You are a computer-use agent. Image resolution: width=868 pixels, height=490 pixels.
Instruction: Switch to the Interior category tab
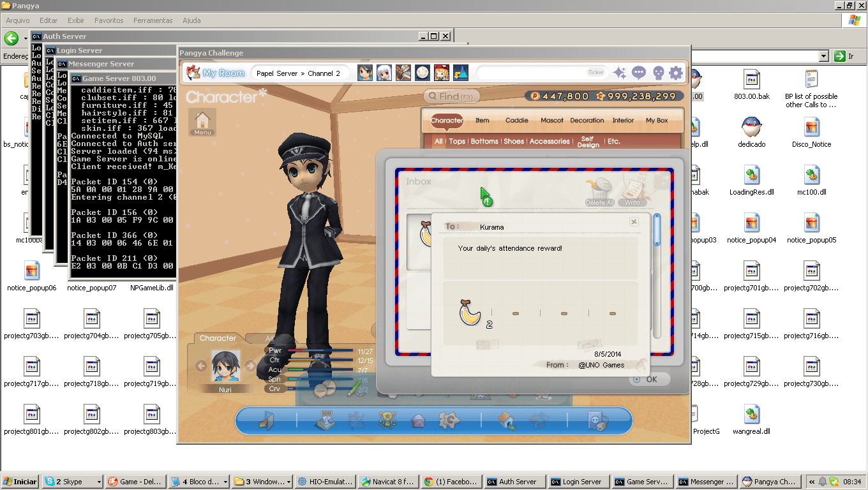pyautogui.click(x=624, y=120)
